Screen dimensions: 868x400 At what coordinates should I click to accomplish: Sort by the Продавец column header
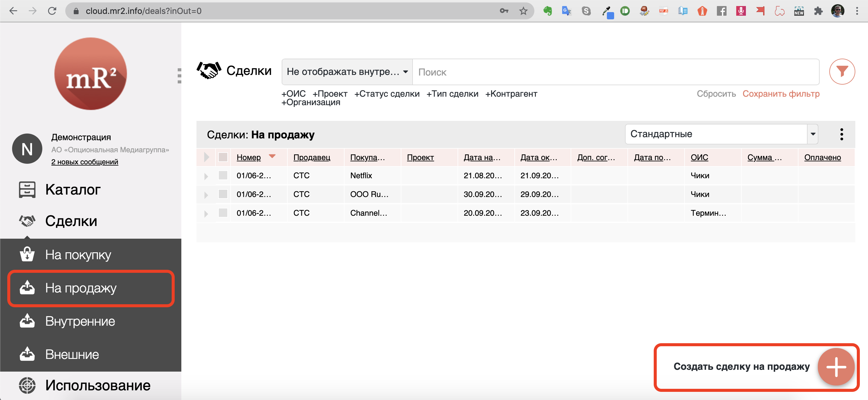coord(312,157)
